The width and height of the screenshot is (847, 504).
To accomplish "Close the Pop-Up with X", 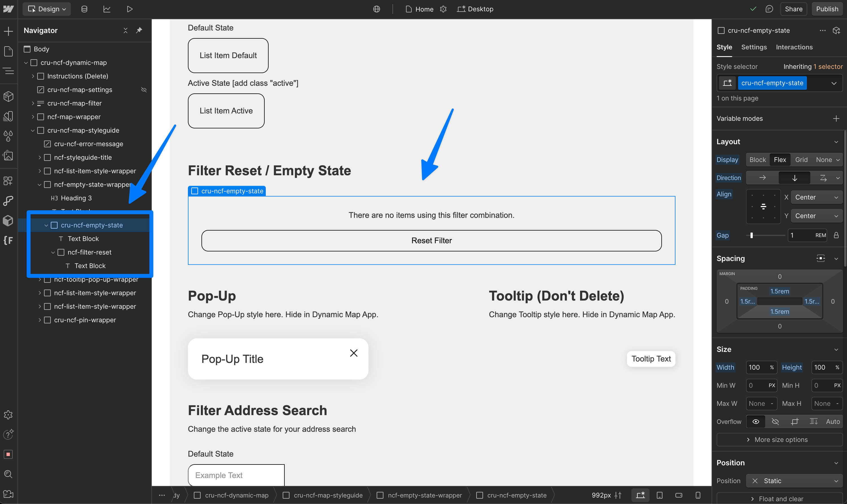I will tap(354, 353).
